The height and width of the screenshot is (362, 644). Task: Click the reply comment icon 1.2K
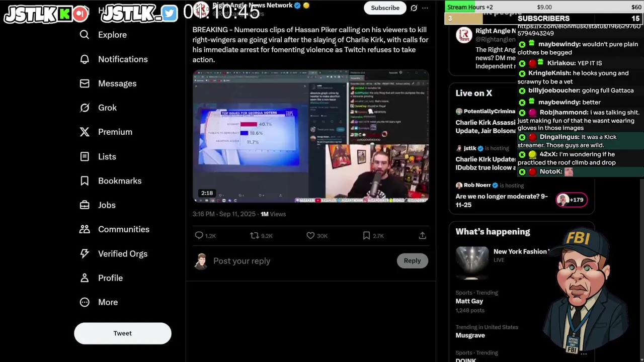tap(199, 235)
